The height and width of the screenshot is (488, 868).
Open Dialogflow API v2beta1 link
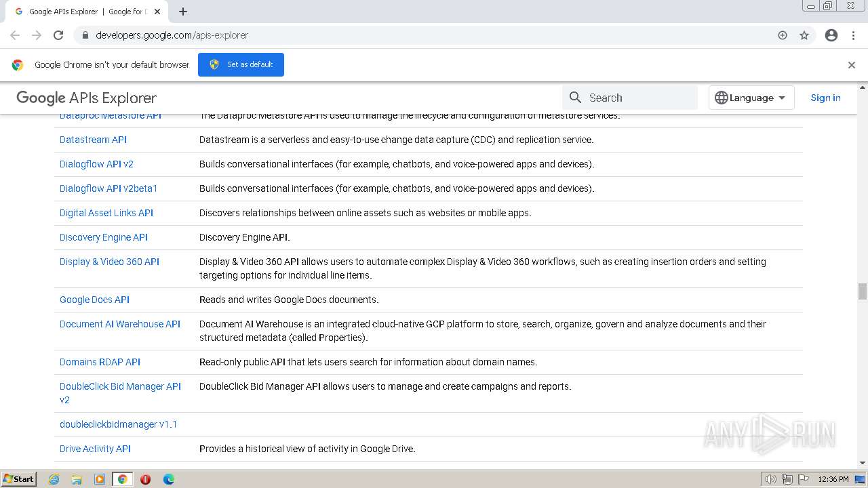tap(108, 188)
